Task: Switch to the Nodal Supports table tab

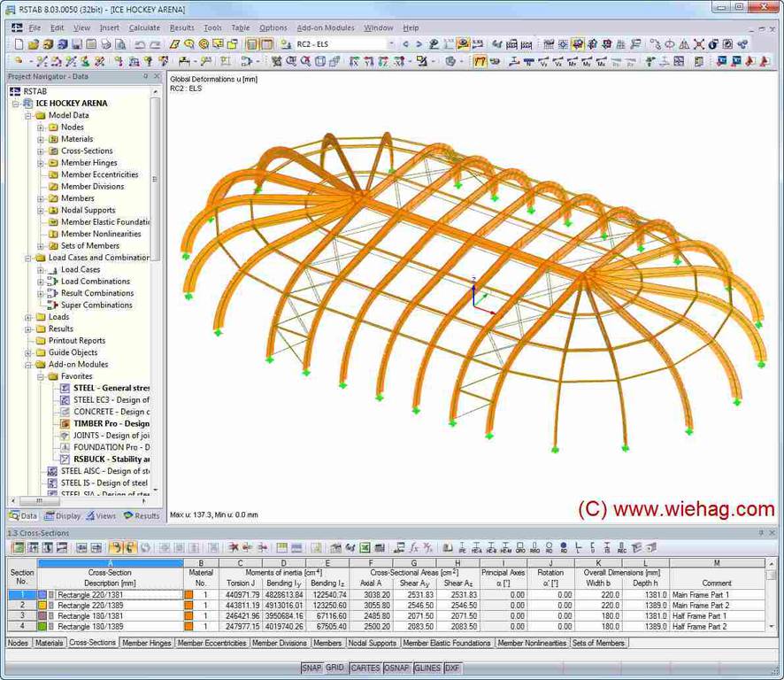Action: click(372, 643)
